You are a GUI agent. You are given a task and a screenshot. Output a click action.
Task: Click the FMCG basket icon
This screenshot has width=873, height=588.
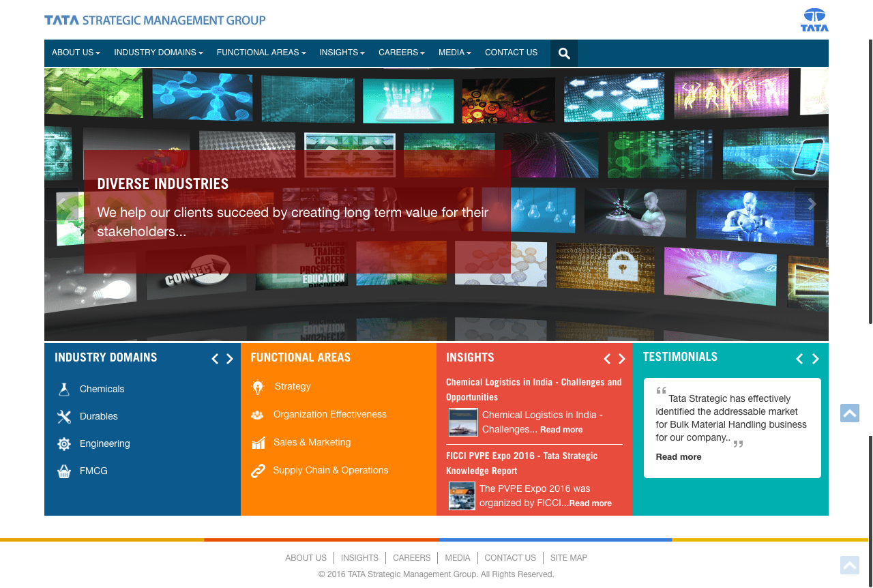pyautogui.click(x=64, y=471)
